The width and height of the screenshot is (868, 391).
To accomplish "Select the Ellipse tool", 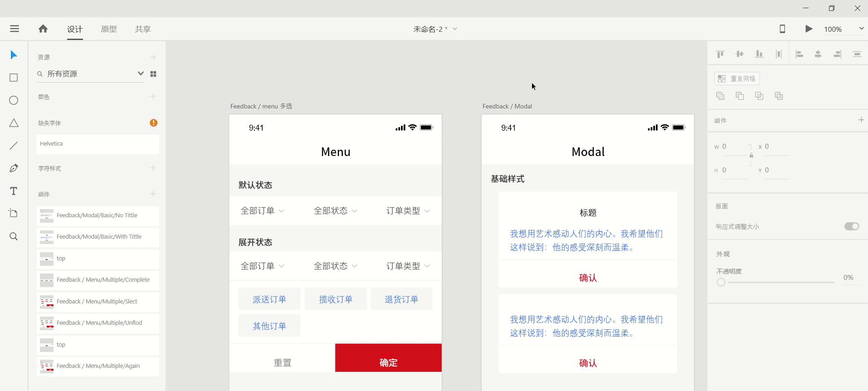I will pyautogui.click(x=14, y=100).
